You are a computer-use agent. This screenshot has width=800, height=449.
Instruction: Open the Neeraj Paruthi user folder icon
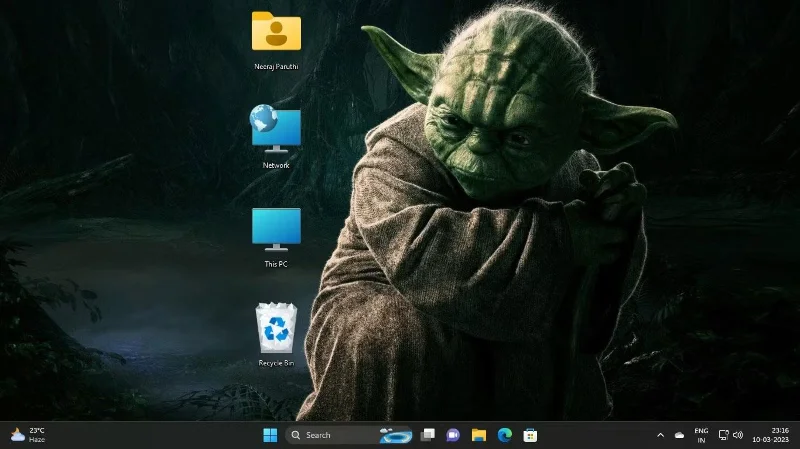click(276, 32)
